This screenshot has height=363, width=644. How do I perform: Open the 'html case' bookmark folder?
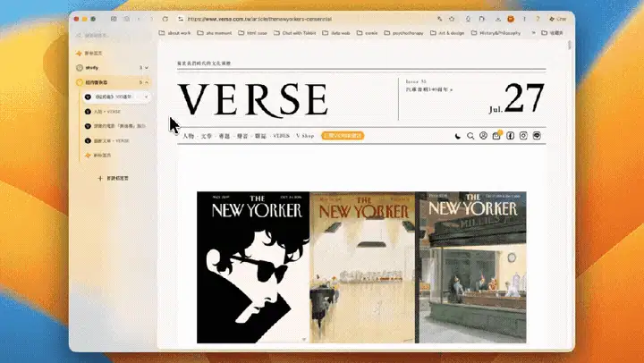tap(252, 33)
